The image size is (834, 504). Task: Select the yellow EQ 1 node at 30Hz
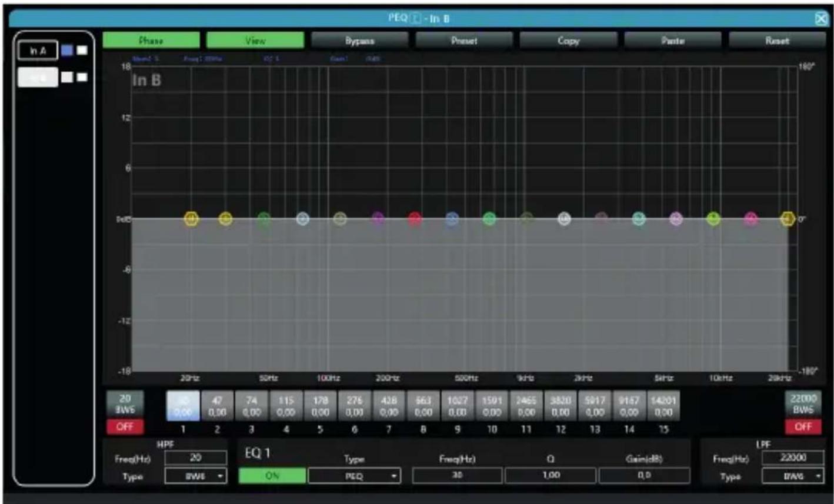pos(225,219)
